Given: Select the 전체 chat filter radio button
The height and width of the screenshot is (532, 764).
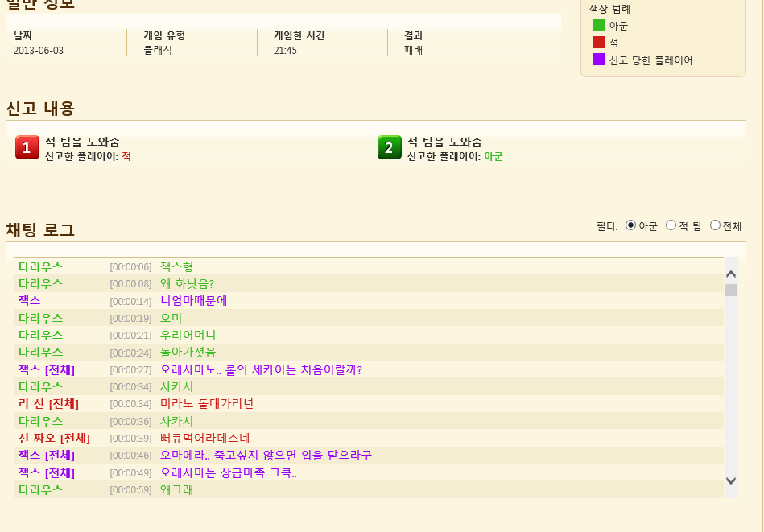Looking at the screenshot, I should pyautogui.click(x=715, y=225).
